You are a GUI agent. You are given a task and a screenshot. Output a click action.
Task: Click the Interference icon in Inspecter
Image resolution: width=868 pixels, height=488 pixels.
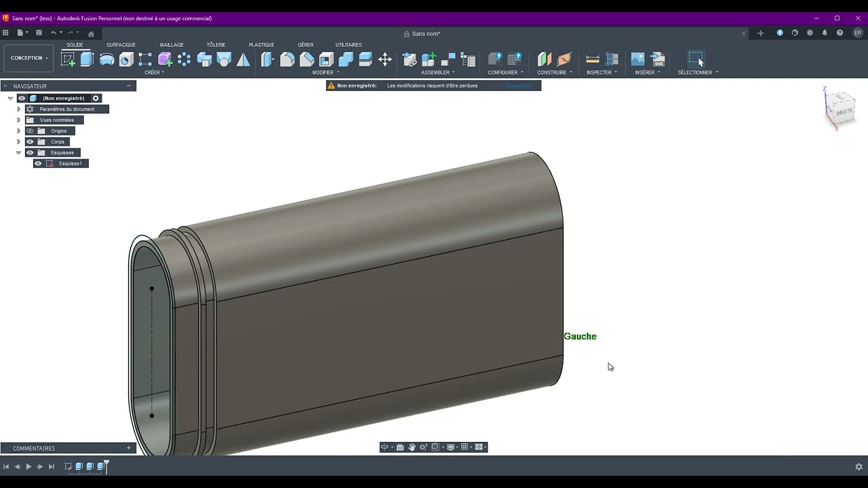(x=612, y=60)
